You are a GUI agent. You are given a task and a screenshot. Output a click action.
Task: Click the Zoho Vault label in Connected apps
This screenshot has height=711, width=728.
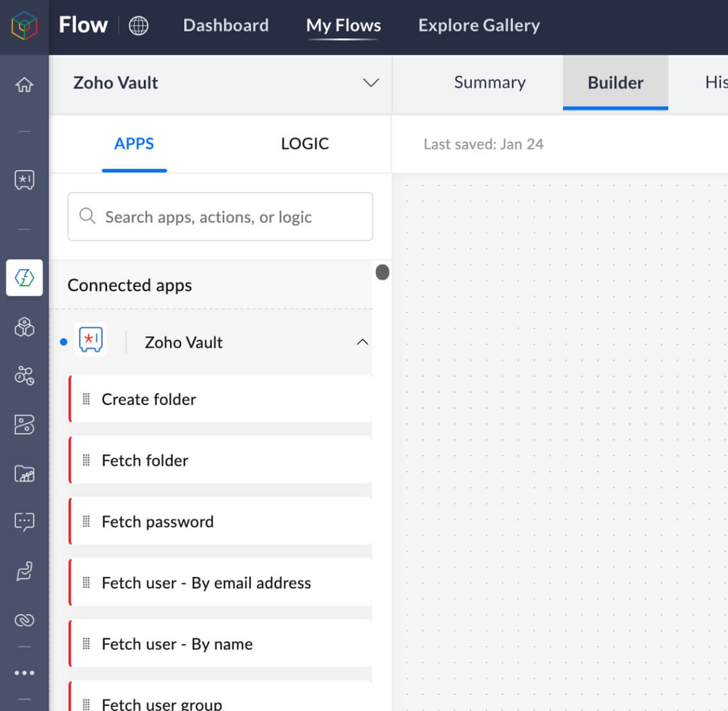pyautogui.click(x=184, y=343)
